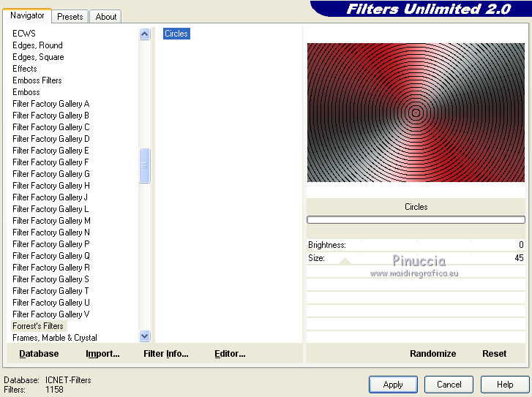
Task: Select Effects category
Action: coord(24,69)
